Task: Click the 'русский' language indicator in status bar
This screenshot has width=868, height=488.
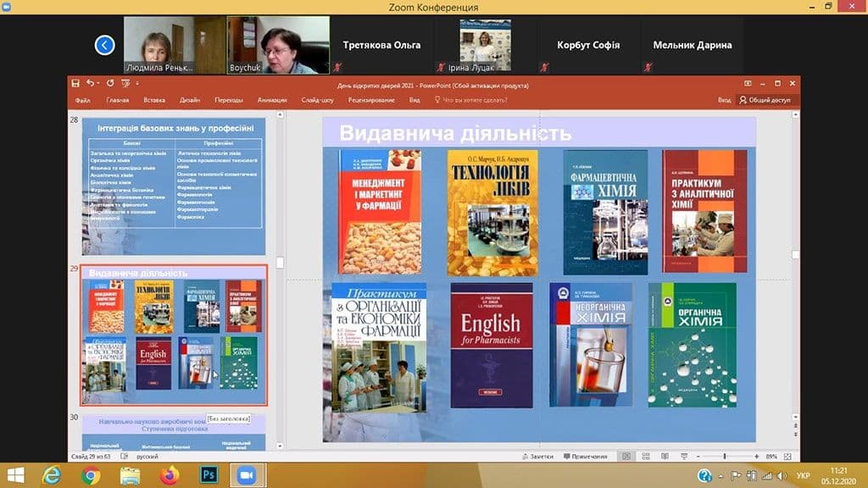Action: click(147, 457)
